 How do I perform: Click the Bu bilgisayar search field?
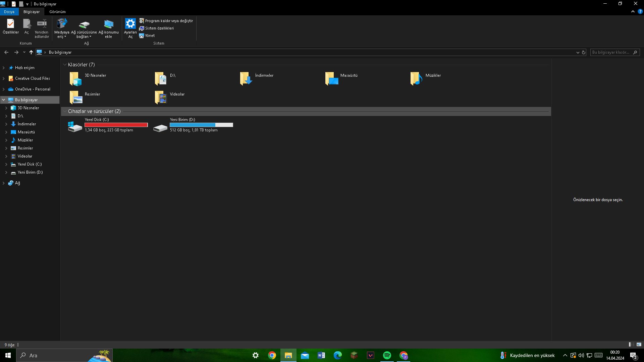point(611,52)
